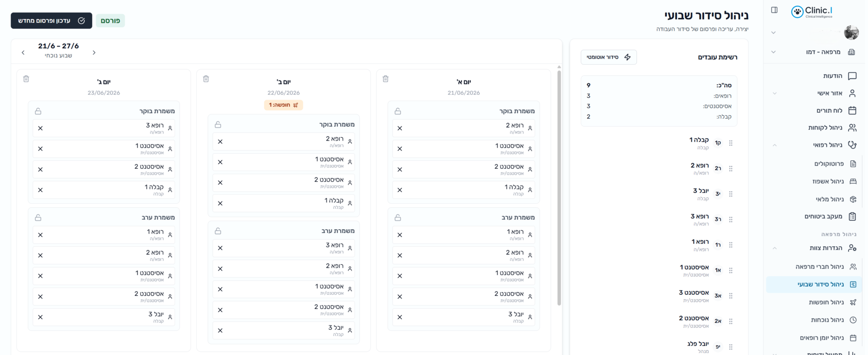
Task: Remove יובל 3 from יום ג' evening shift
Action: [41, 317]
